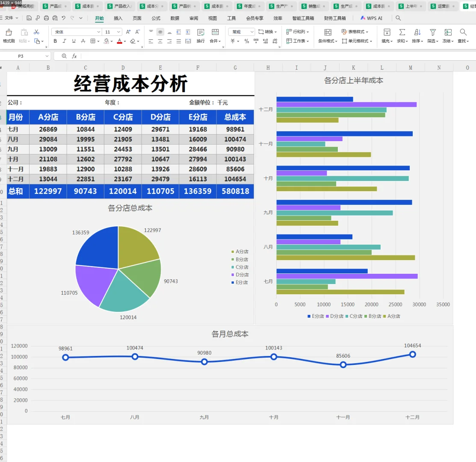The width and height of the screenshot is (476, 462).
Task: Click the Save icon in quick access bar
Action: tap(29, 18)
